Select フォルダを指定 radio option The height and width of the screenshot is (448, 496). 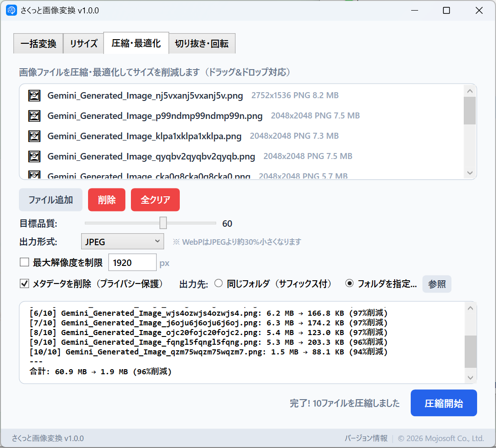(x=349, y=284)
